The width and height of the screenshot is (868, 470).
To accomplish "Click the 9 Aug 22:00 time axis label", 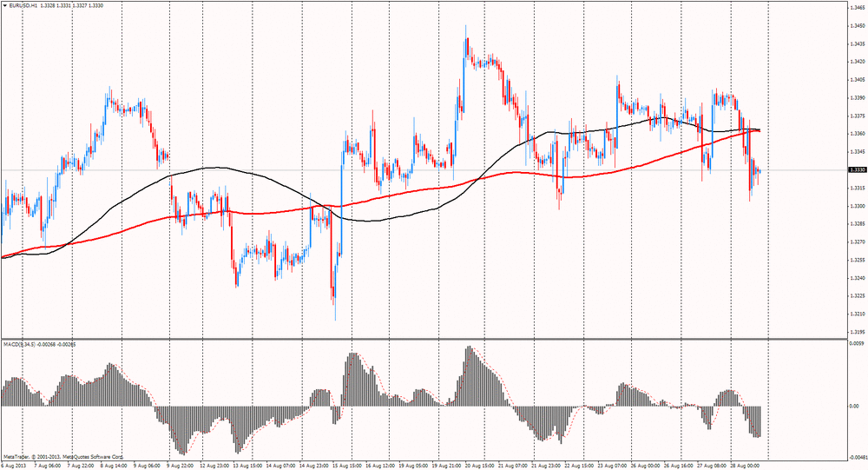I will 181,466.
